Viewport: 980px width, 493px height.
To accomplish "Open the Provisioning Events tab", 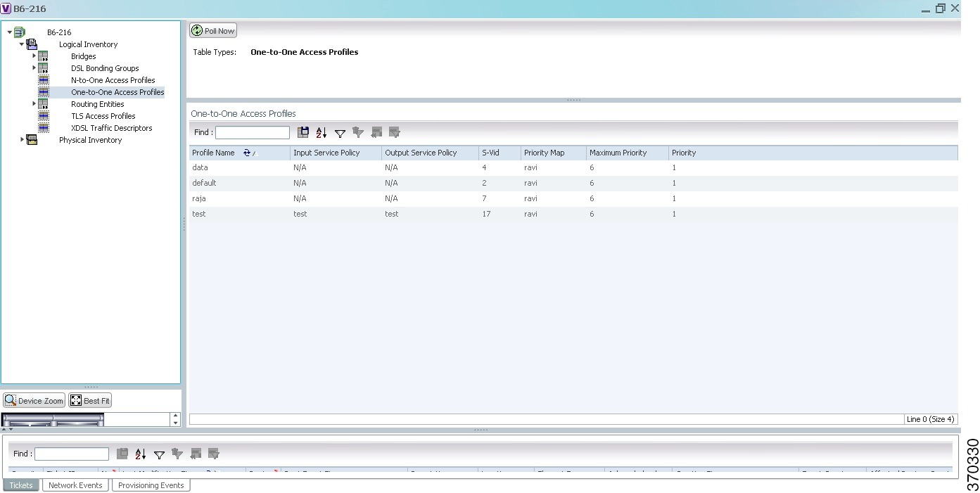I will pyautogui.click(x=151, y=485).
